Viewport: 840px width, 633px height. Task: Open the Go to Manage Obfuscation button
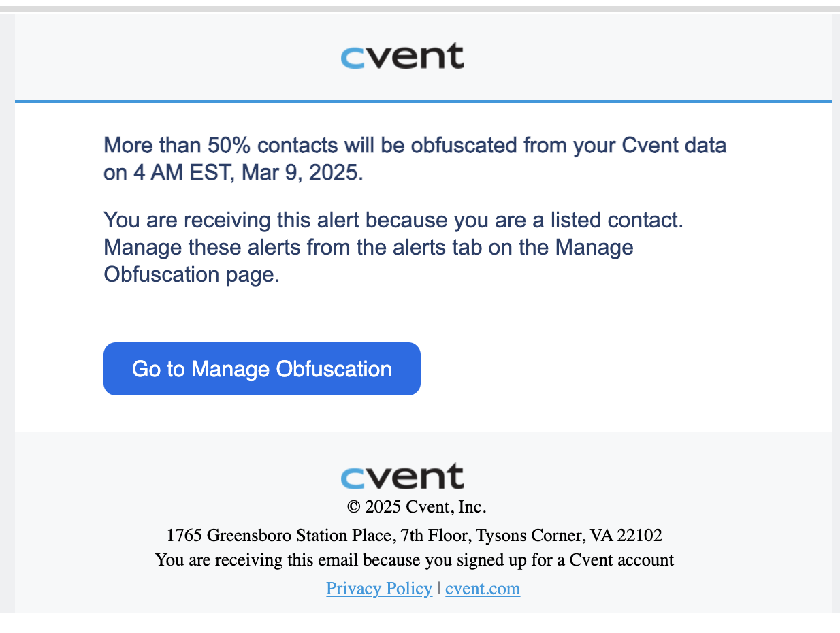click(262, 369)
